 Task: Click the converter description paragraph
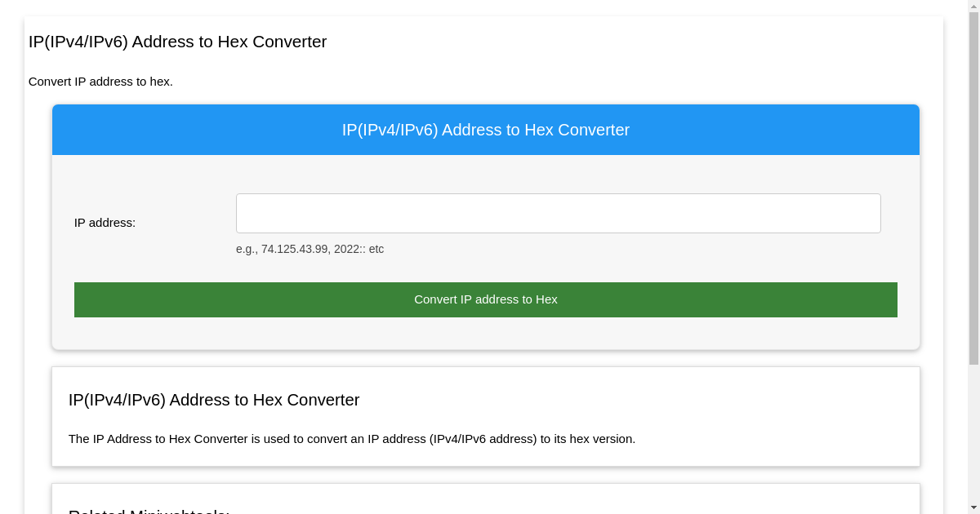point(352,438)
